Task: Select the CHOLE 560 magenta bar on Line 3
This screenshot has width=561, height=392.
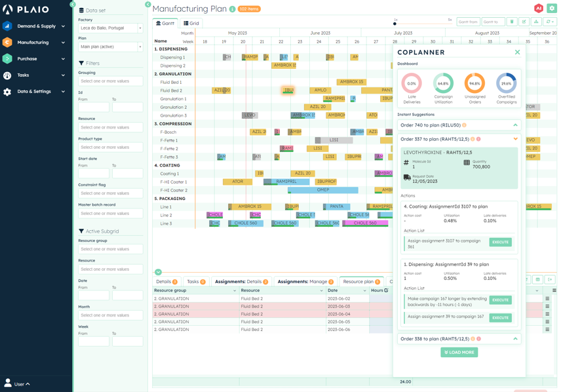Action: 365,223
